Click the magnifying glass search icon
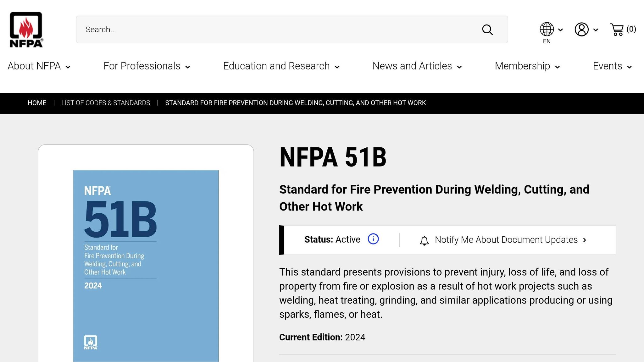This screenshot has height=362, width=644. click(x=487, y=30)
